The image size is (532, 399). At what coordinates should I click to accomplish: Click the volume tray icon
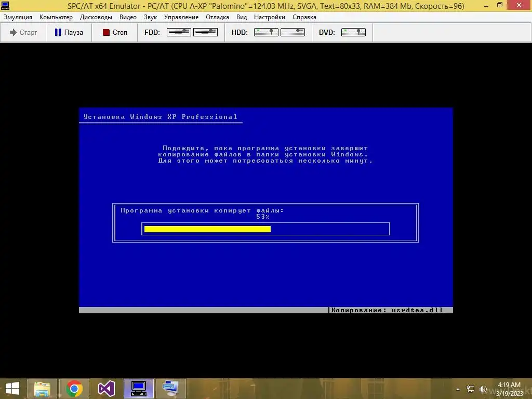[483, 389]
